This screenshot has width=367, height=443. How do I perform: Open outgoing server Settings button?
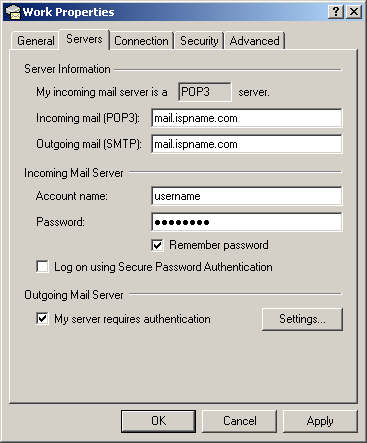click(x=302, y=319)
